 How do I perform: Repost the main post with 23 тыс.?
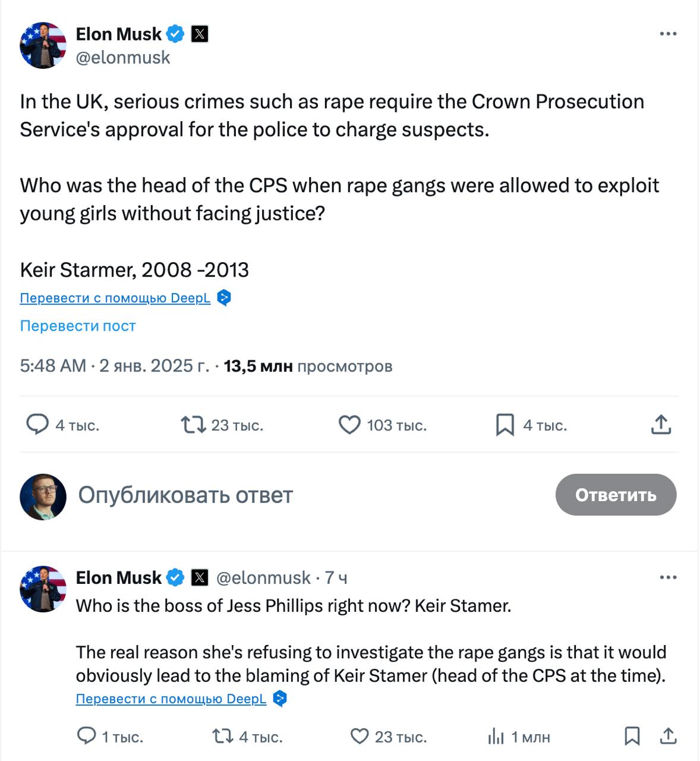193,424
